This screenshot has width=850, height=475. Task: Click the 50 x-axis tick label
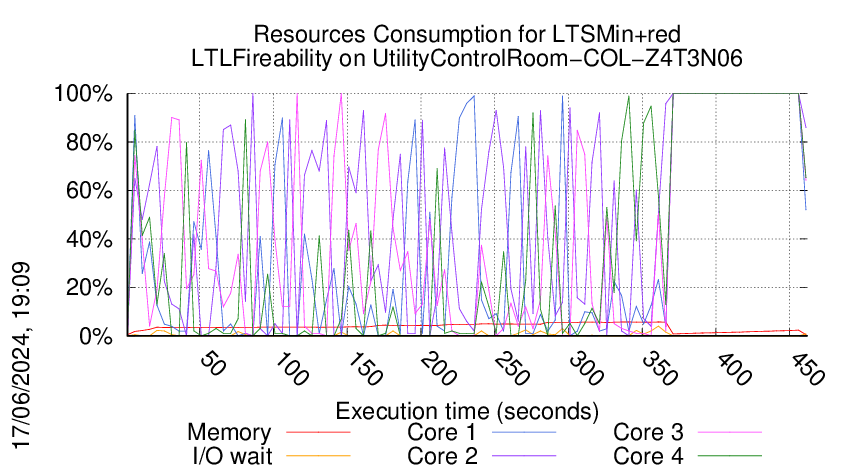[212, 364]
